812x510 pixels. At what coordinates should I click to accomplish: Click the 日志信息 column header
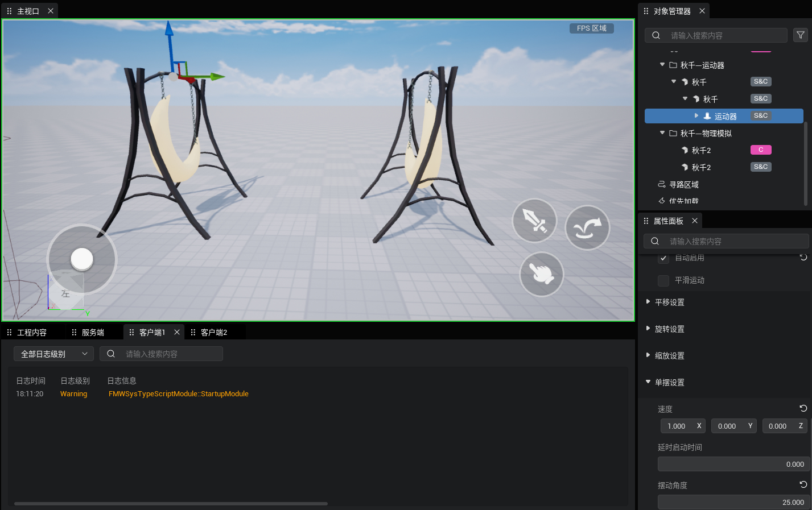[x=122, y=380]
